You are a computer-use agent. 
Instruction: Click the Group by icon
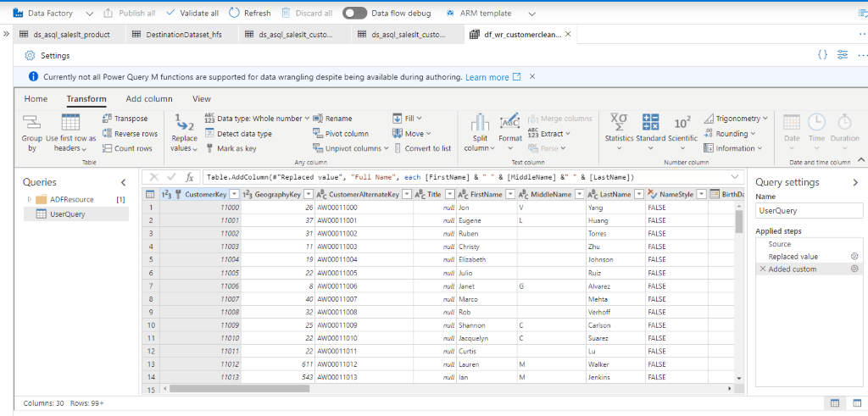pyautogui.click(x=32, y=122)
